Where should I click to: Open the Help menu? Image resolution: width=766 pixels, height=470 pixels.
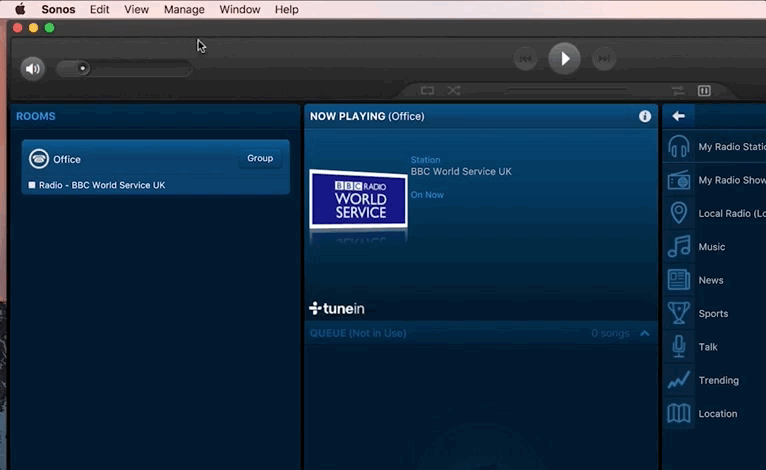tap(286, 9)
